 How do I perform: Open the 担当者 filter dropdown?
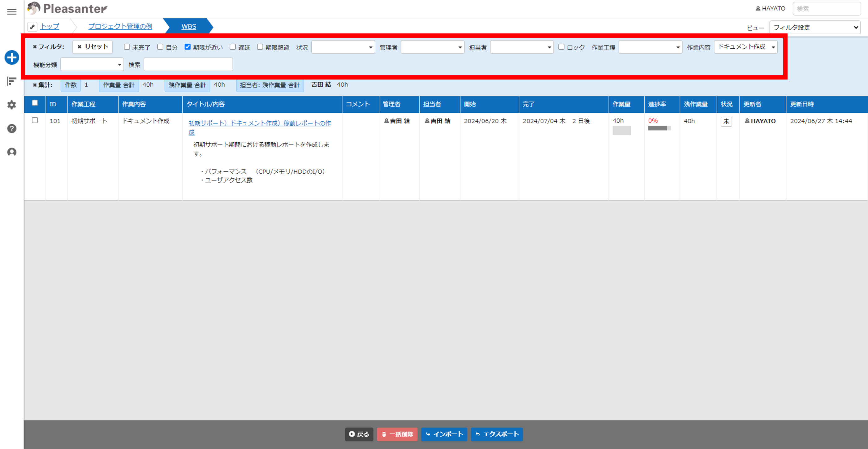coord(522,47)
